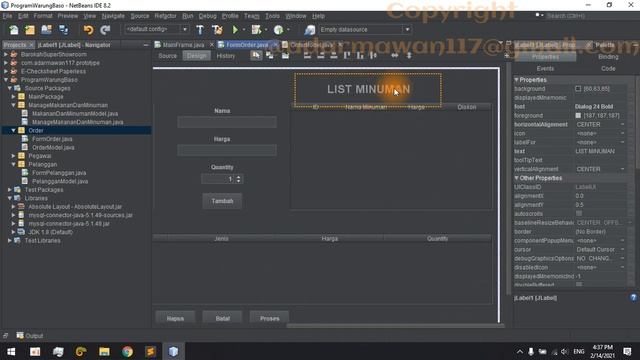Click the NetBeans cube taskbar icon
Viewport: 640px width, 360px height.
pyautogui.click(x=173, y=351)
